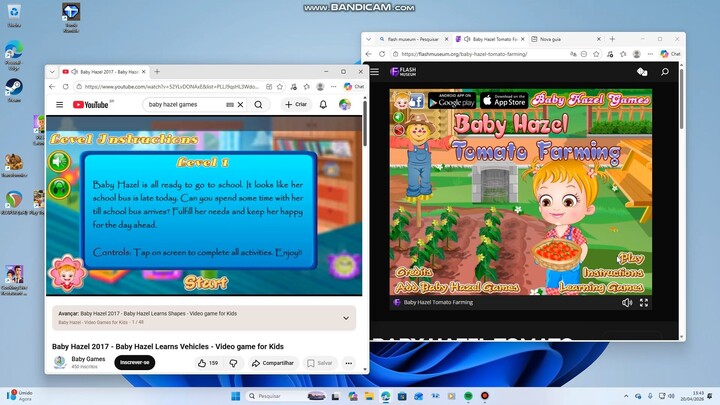This screenshot has height=405, width=720.
Task: Open the Google Play badge in game
Action: (451, 100)
